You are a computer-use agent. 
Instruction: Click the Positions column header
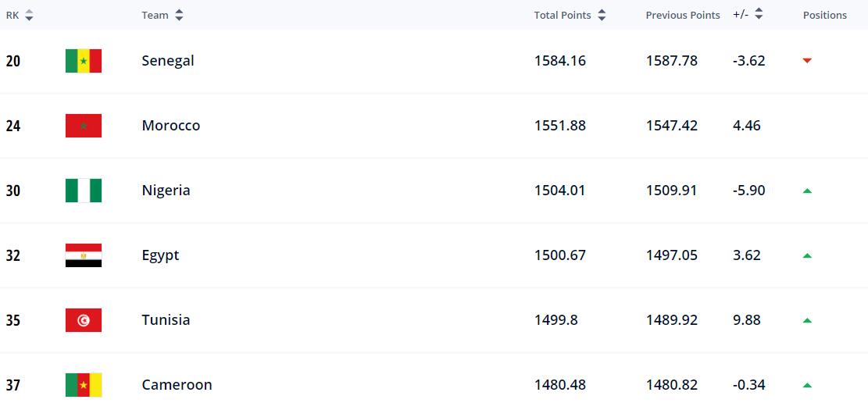(x=824, y=15)
